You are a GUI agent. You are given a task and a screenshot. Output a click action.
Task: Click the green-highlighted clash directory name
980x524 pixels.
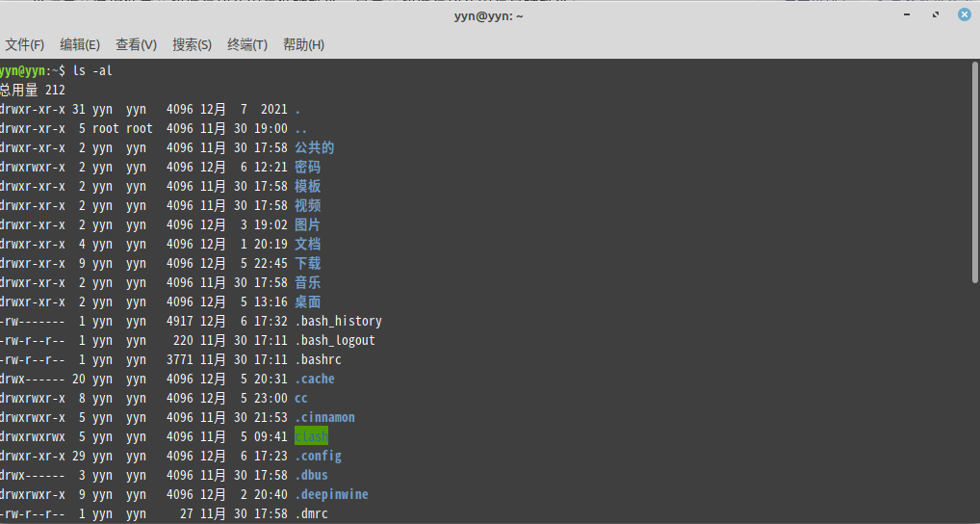pos(311,436)
